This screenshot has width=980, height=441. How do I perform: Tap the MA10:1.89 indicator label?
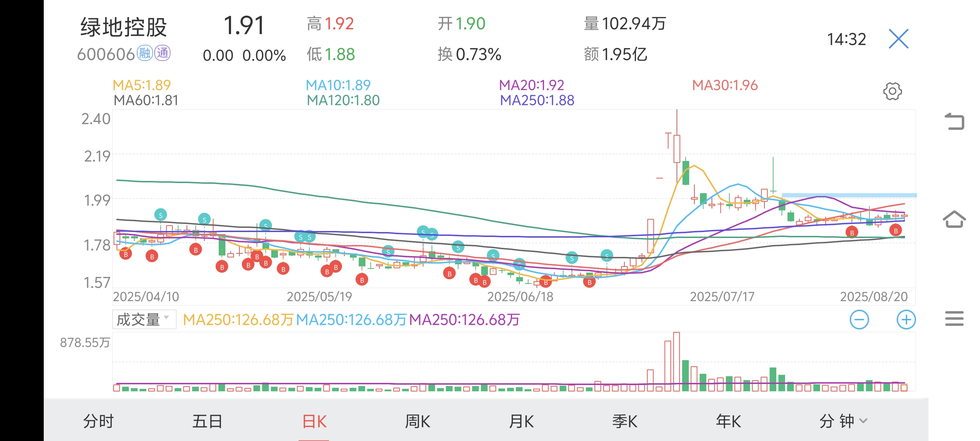point(338,85)
